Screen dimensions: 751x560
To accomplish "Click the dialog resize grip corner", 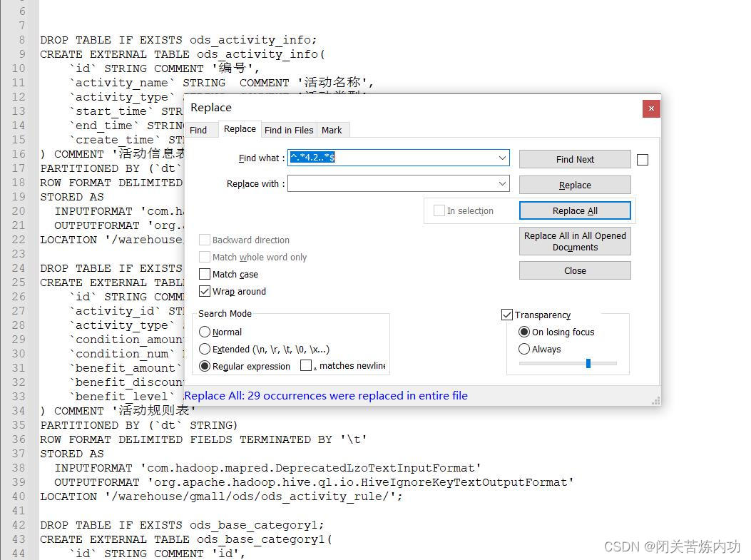I will pyautogui.click(x=655, y=401).
